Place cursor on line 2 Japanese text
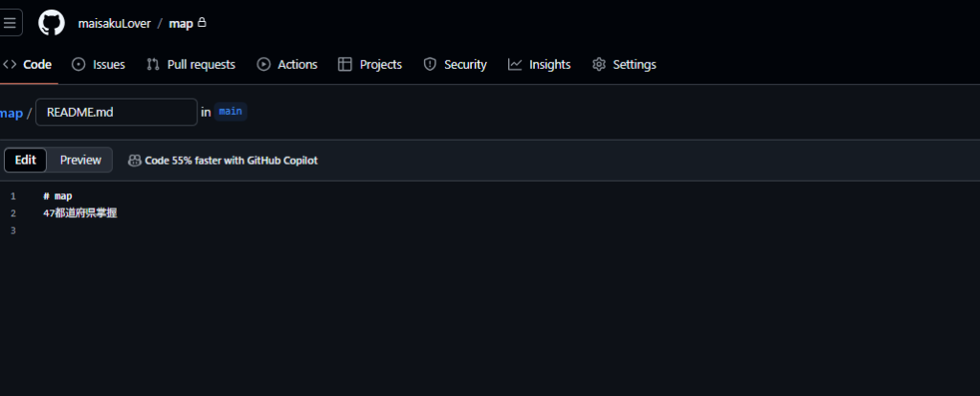Image resolution: width=980 pixels, height=396 pixels. (x=80, y=213)
